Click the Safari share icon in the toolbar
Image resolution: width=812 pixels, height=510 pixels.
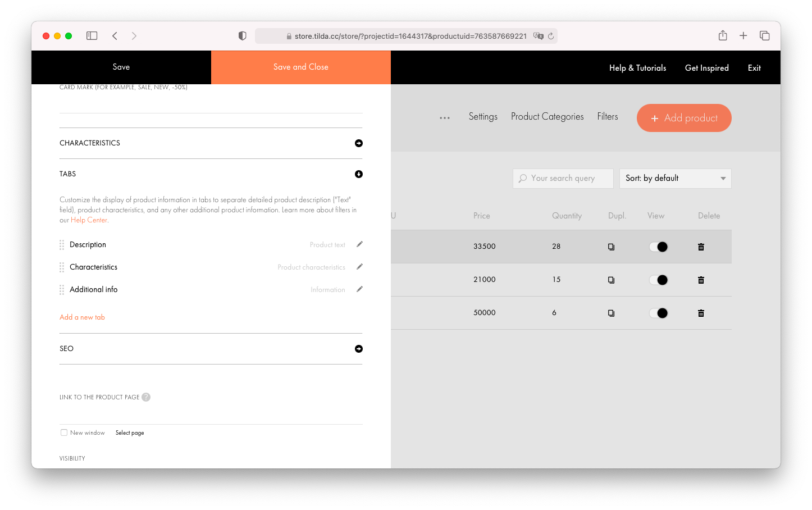coord(722,35)
